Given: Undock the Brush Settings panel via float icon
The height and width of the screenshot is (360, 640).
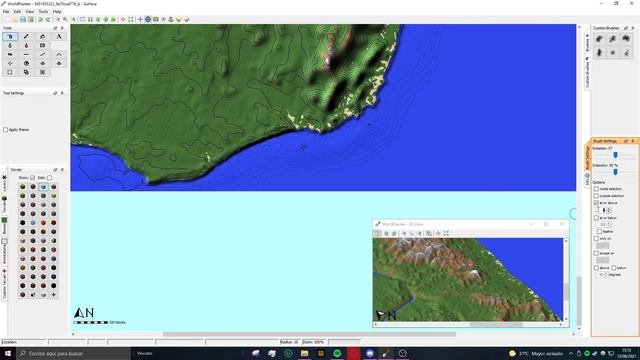Looking at the screenshot, I should pos(626,141).
